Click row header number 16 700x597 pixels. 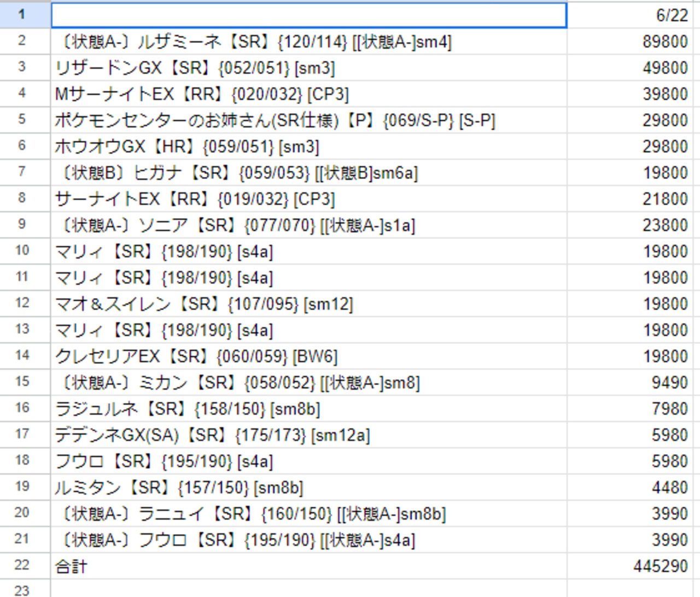point(22,408)
